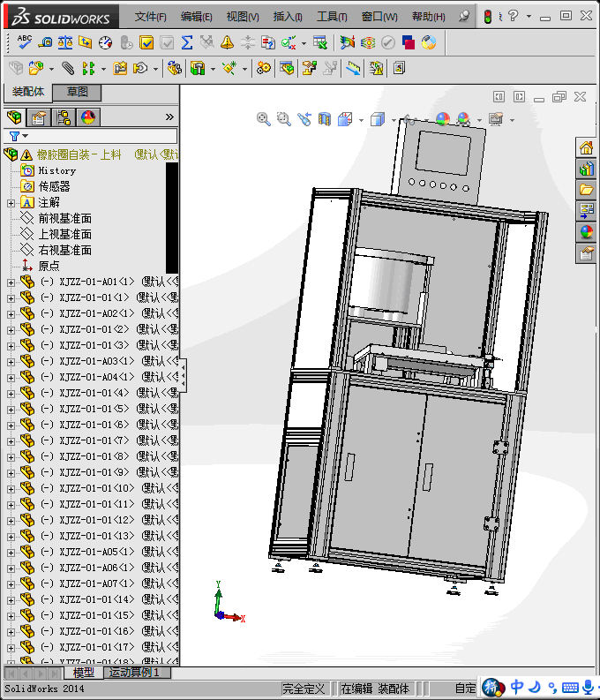Open 插入(I) menu
Image resolution: width=600 pixels, height=700 pixels.
[x=288, y=17]
